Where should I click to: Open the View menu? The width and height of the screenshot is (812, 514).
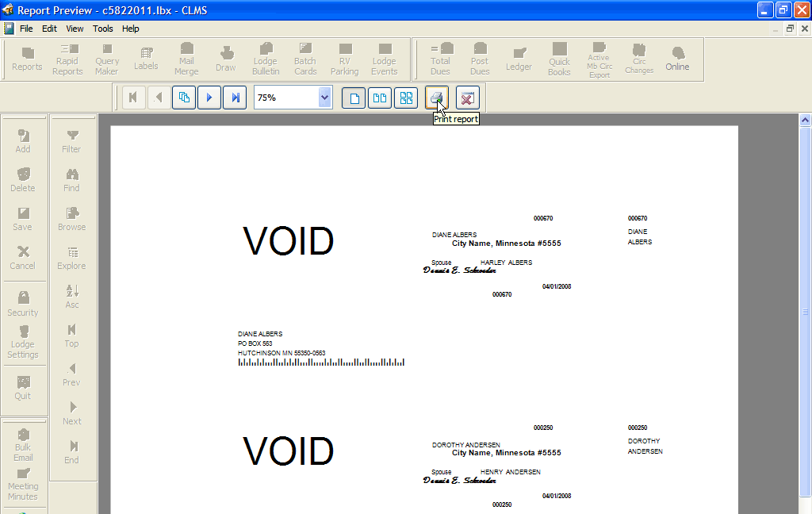click(x=75, y=29)
